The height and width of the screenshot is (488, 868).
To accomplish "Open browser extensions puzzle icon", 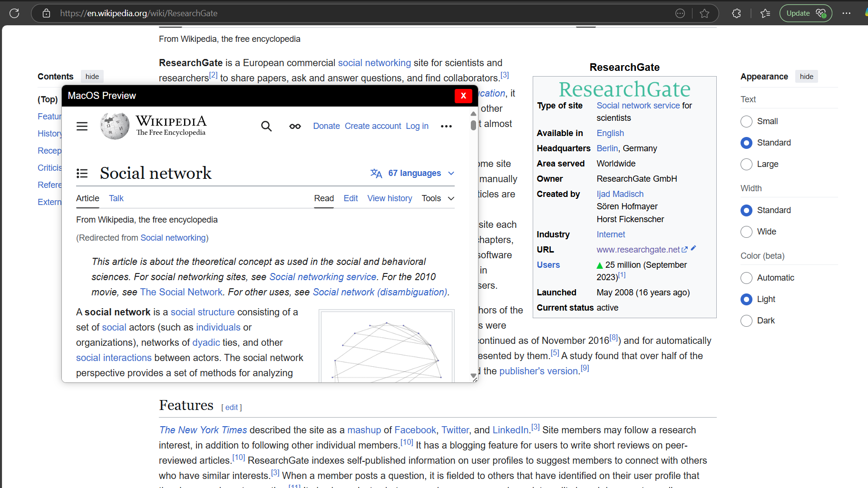I will pyautogui.click(x=736, y=13).
